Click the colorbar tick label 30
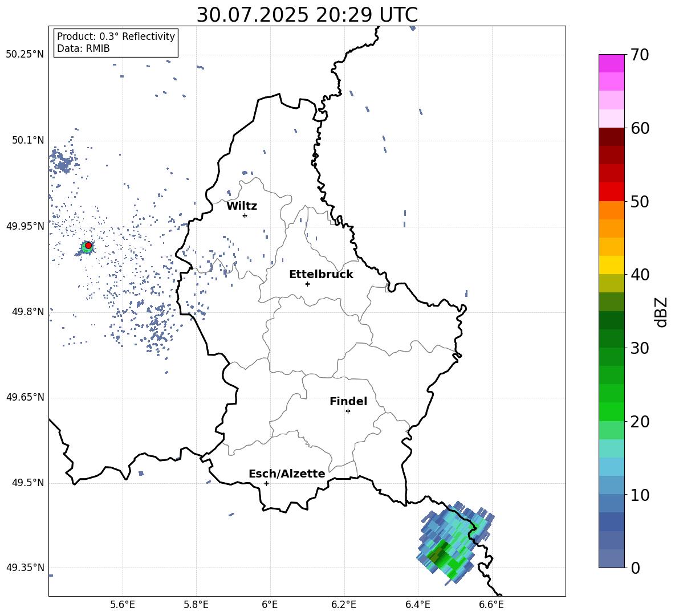The height and width of the screenshot is (616, 675). [640, 348]
